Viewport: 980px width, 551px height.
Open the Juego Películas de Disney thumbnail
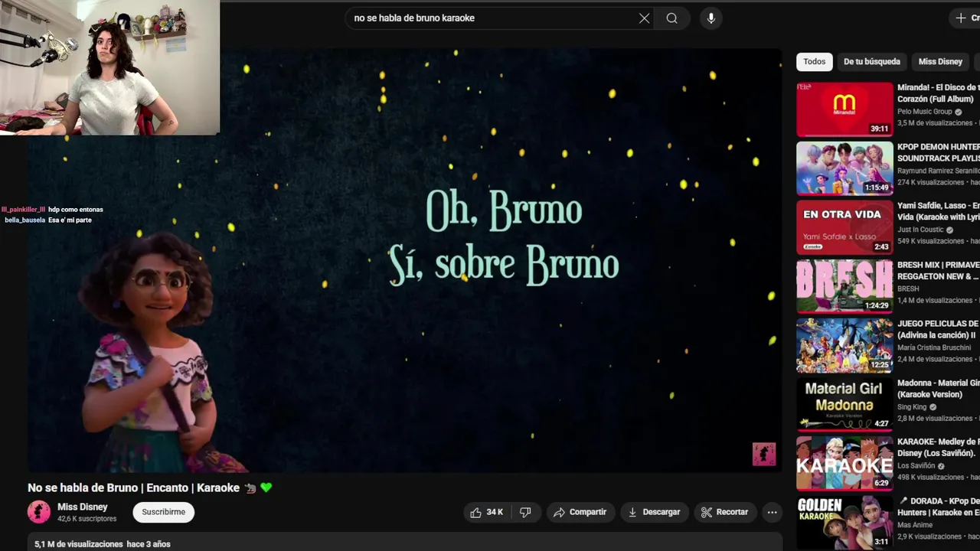tap(844, 345)
